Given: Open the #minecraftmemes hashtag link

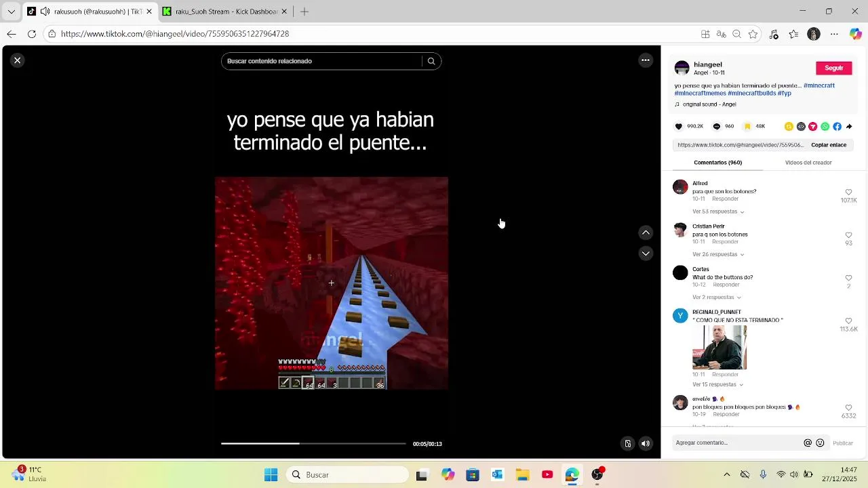Looking at the screenshot, I should [x=700, y=93].
